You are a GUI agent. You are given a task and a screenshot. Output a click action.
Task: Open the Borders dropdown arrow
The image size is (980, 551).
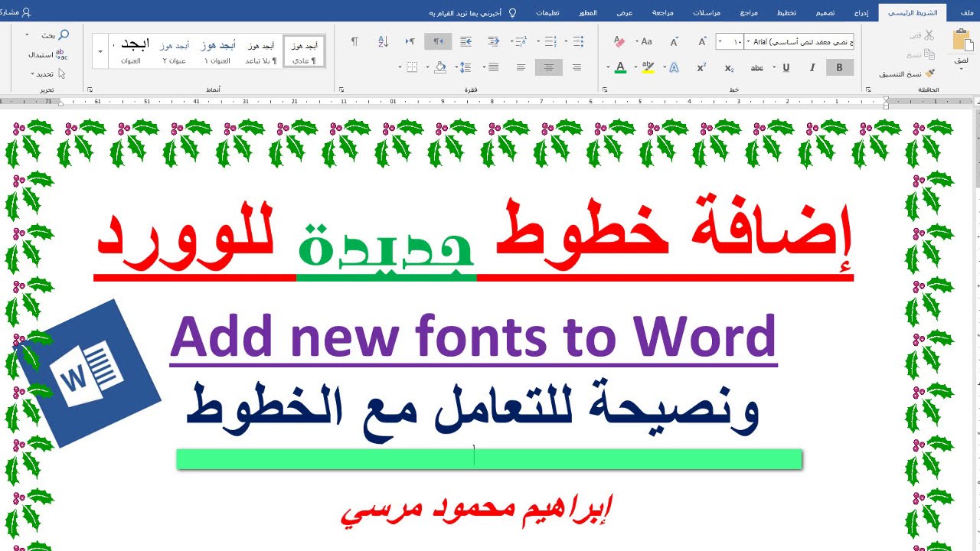tap(400, 67)
